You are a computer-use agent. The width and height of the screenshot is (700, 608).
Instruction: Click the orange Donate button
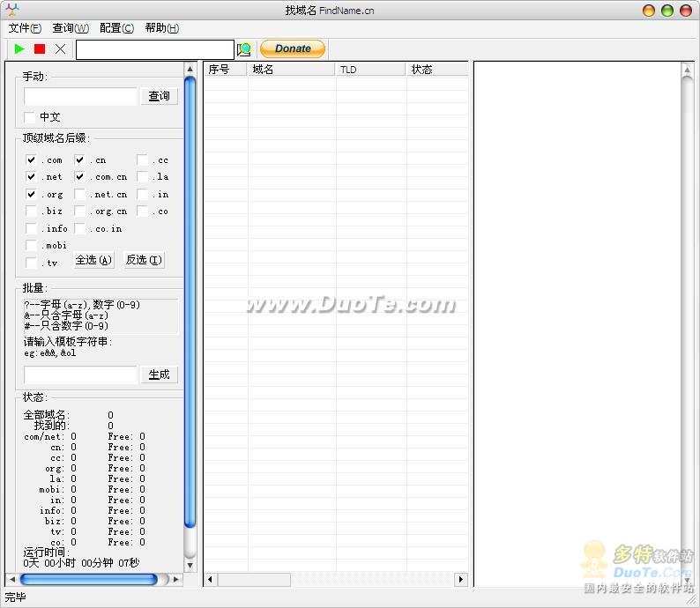[293, 48]
